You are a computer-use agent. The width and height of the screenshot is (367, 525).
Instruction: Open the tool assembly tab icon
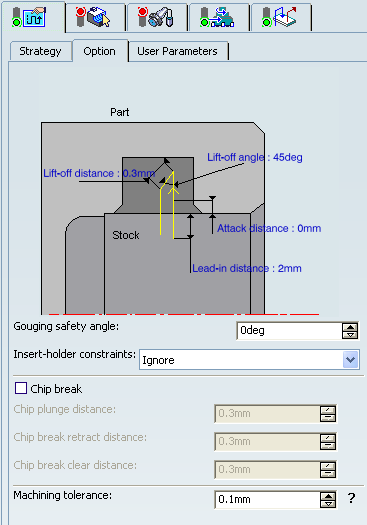[x=156, y=17]
